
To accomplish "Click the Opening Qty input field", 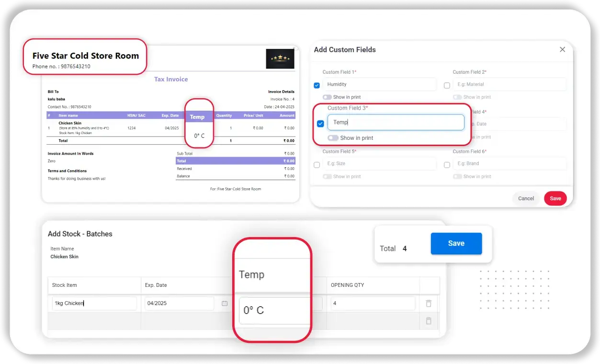I will click(373, 303).
